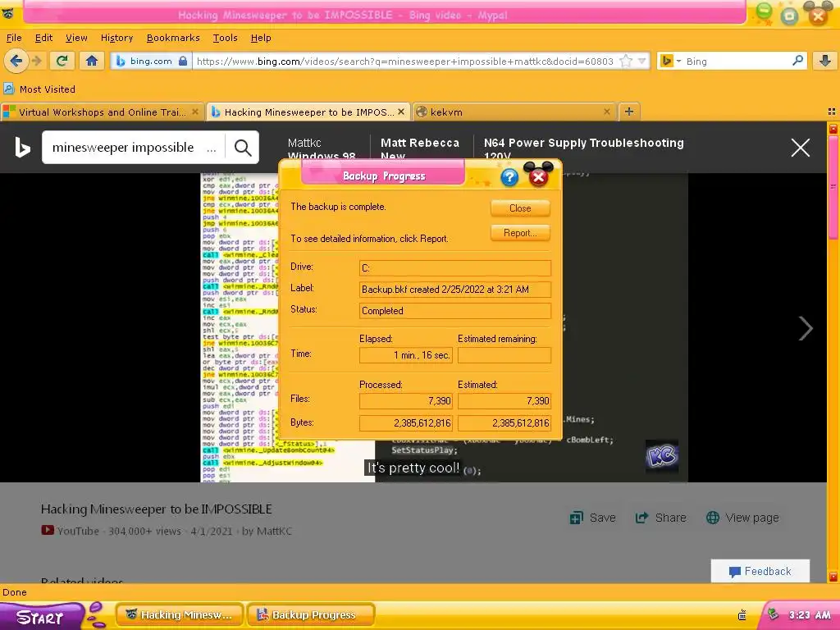840x630 pixels.
Task: Open the Tools menu
Action: tap(225, 38)
